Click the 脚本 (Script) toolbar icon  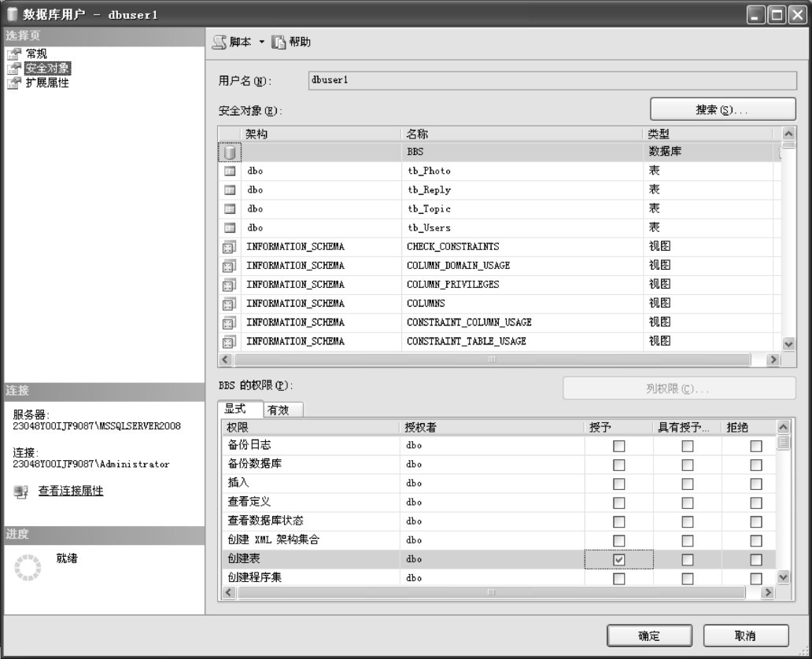click(x=220, y=42)
